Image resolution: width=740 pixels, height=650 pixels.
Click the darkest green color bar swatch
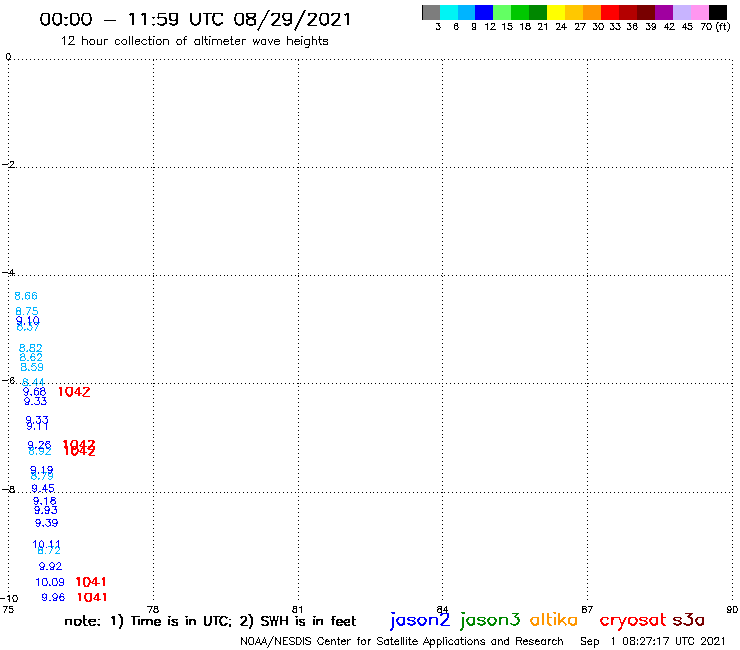click(x=538, y=12)
